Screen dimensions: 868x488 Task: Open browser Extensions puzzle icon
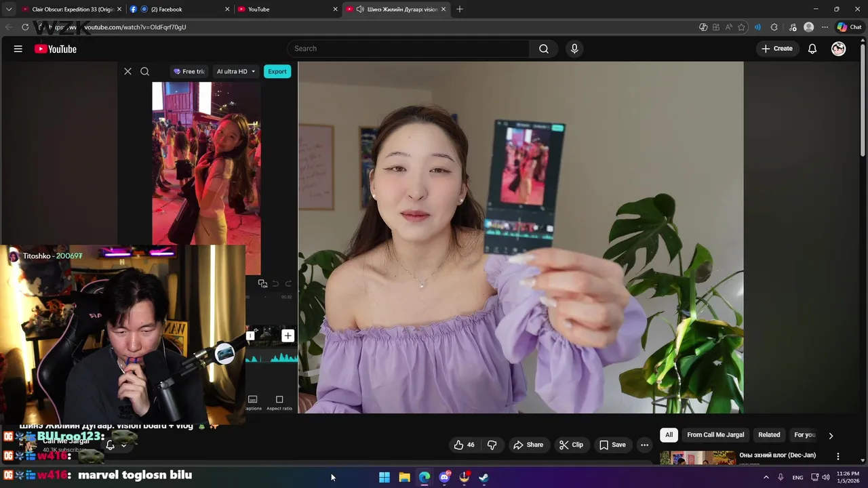pos(774,27)
